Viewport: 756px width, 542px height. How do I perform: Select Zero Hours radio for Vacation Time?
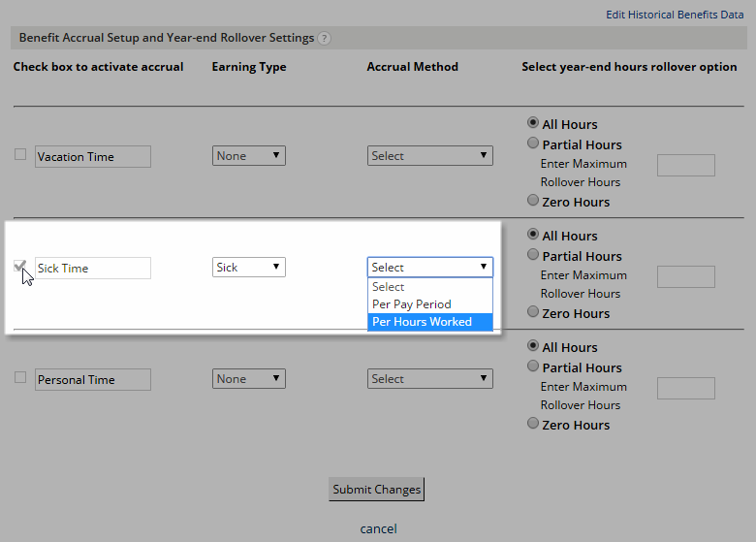coord(533,200)
